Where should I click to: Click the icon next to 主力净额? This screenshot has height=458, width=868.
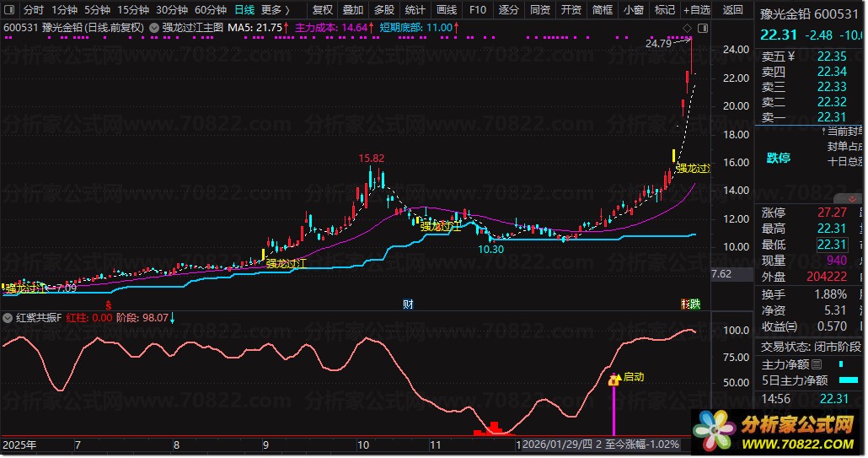[817, 364]
